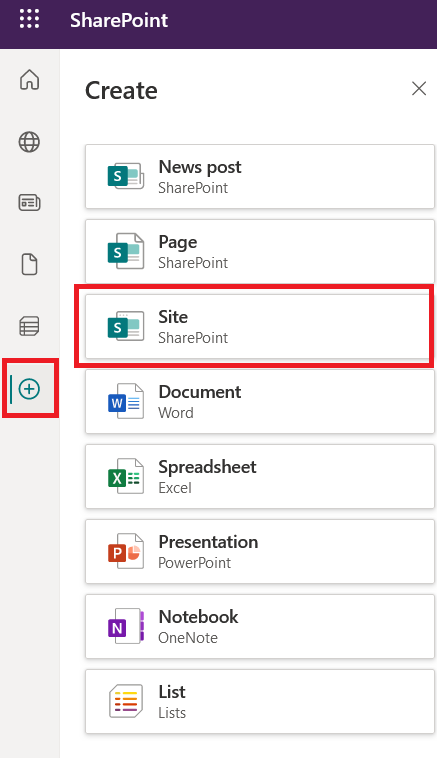
Task: Select Site SharePoint option
Action: click(260, 326)
